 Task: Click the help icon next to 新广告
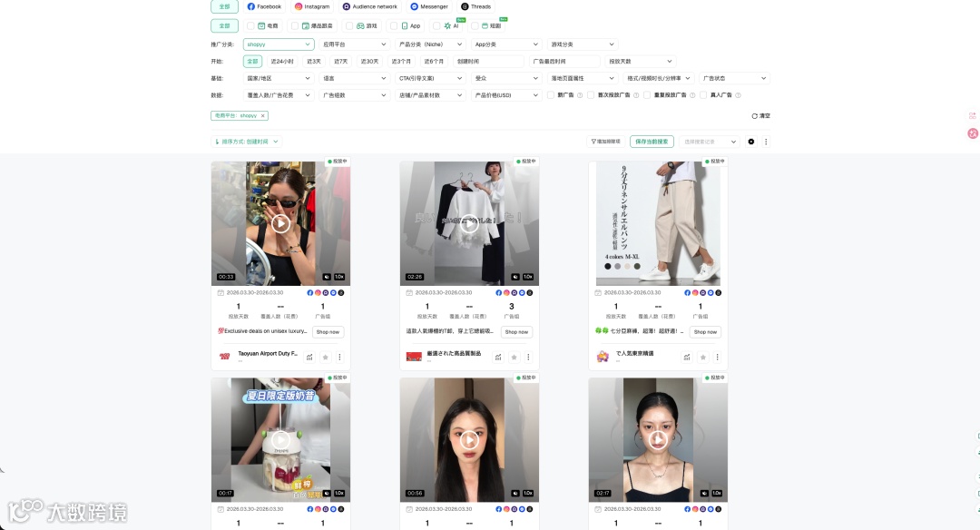(x=579, y=95)
